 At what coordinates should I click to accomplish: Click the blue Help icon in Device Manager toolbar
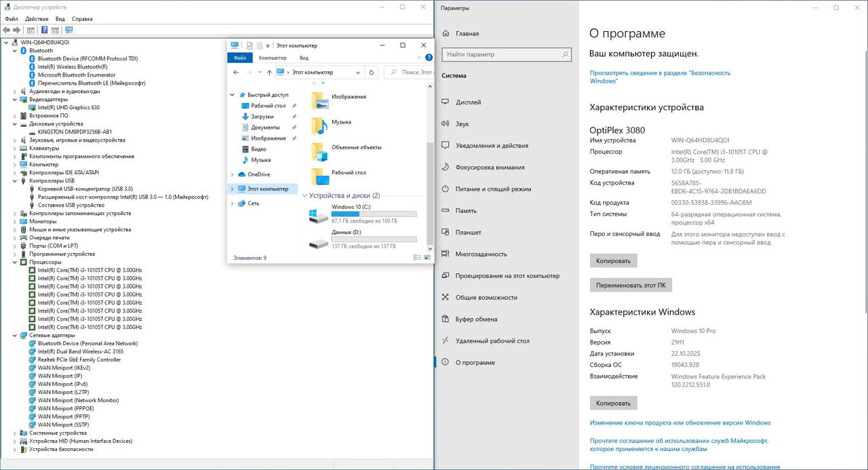coord(45,30)
